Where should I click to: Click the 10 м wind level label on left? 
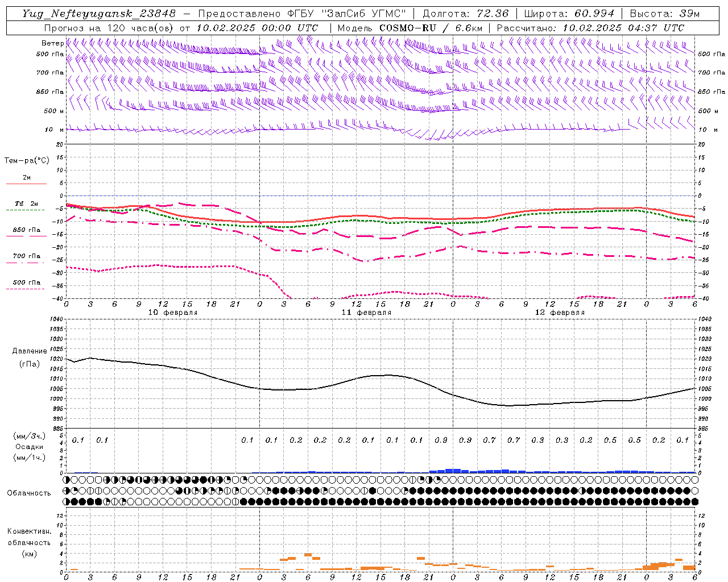click(x=55, y=130)
